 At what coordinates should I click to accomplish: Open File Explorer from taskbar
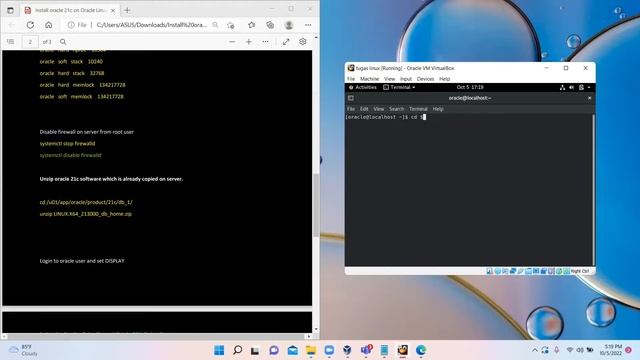311,350
